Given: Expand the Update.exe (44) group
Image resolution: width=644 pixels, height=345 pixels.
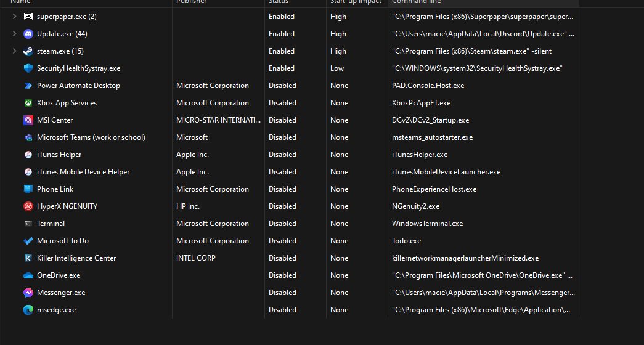Looking at the screenshot, I should (x=14, y=34).
